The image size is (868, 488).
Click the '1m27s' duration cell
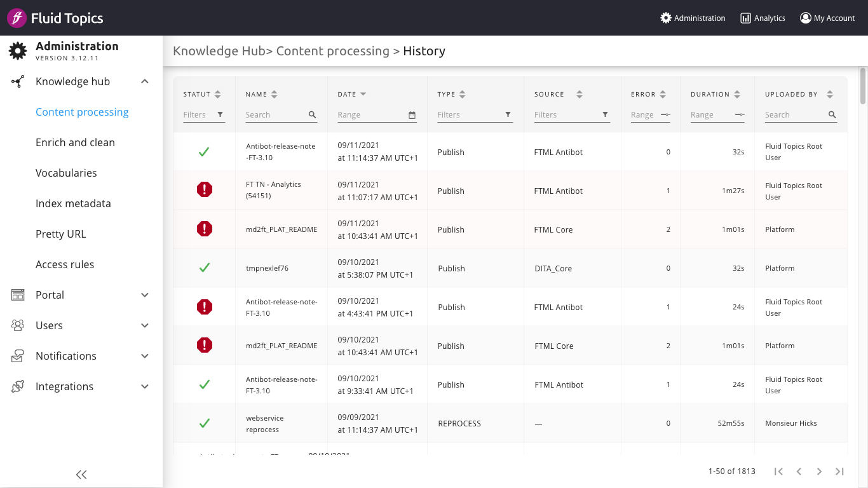point(733,191)
